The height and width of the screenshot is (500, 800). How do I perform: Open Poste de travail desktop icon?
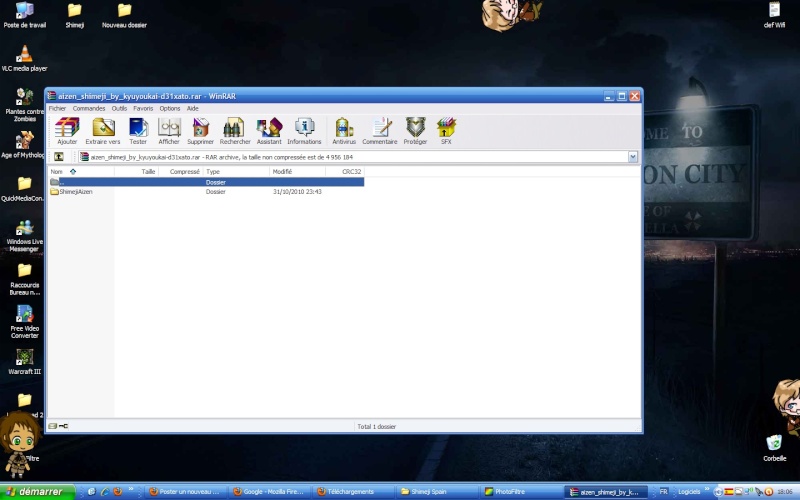(x=24, y=15)
